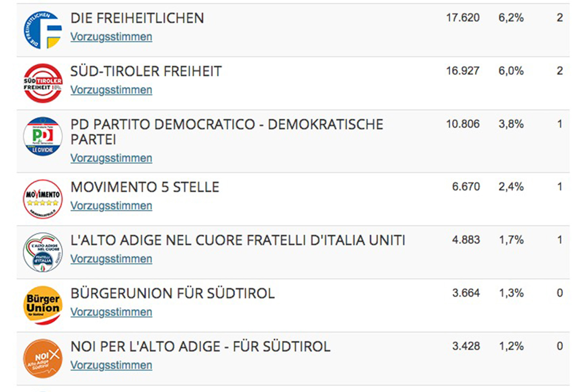Click the Movimento 5 Stelle logo
588x392 pixels.
(x=43, y=199)
